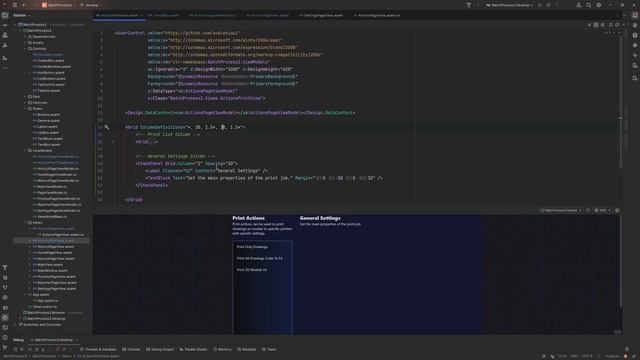Click the brush gutter icon on line 14
This screenshot has width=640, height=360.
tap(107, 127)
